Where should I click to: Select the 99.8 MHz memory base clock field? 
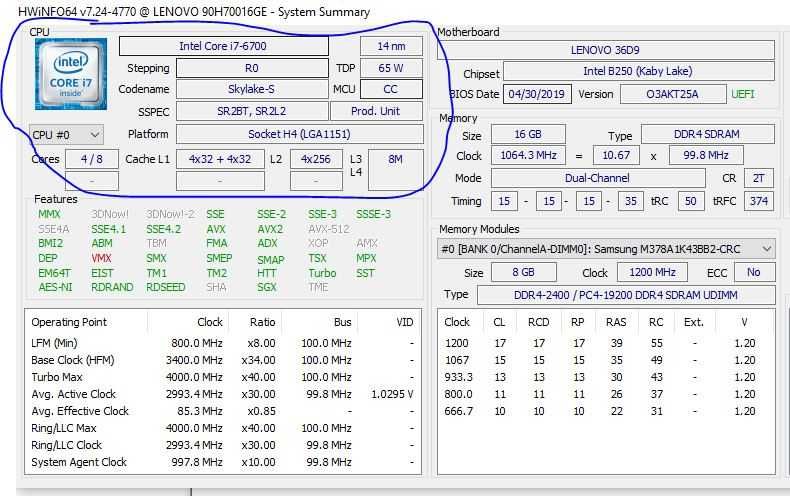point(706,155)
